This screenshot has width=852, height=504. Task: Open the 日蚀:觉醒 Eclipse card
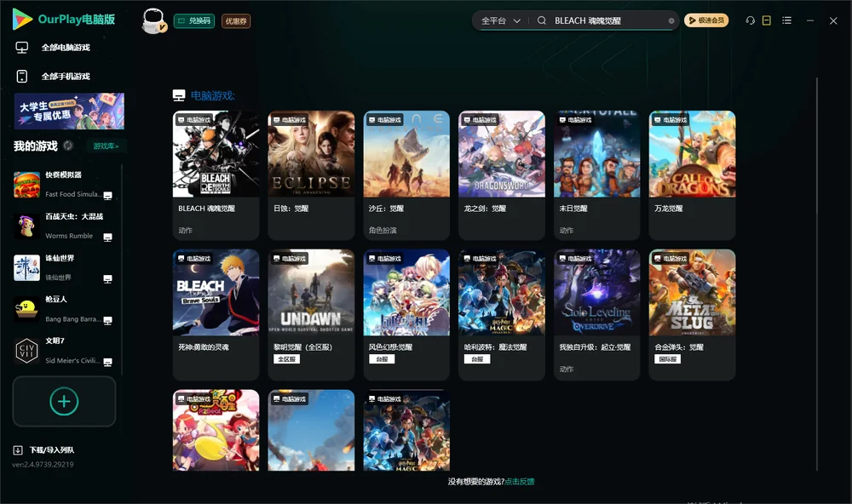point(311,175)
